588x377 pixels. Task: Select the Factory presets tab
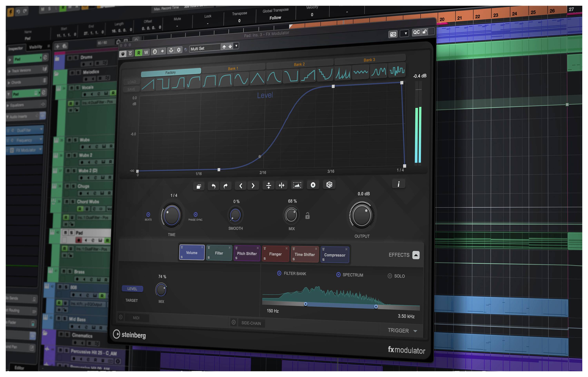point(171,72)
